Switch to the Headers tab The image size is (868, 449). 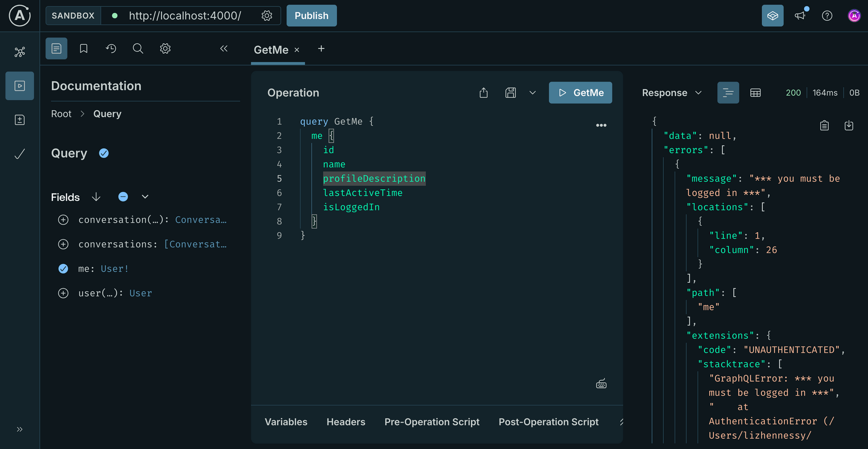(346, 422)
